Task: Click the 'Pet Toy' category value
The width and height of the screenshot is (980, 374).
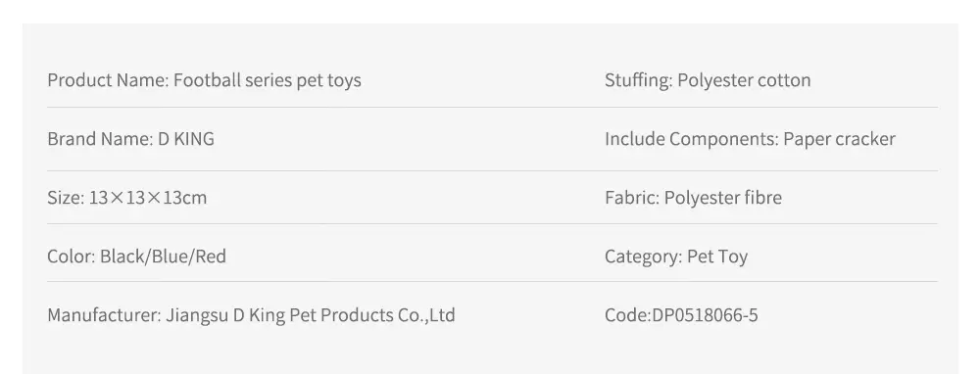Action: tap(717, 256)
